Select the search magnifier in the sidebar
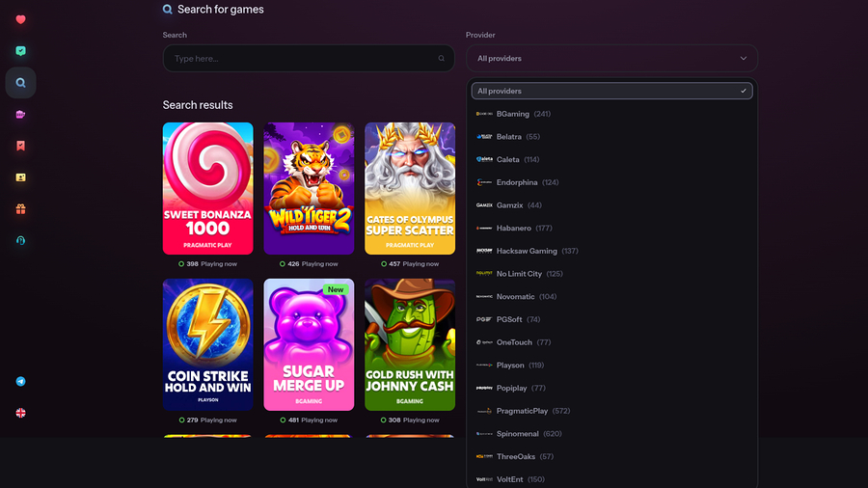Screen dimensions: 868x488 pyautogui.click(x=20, y=82)
